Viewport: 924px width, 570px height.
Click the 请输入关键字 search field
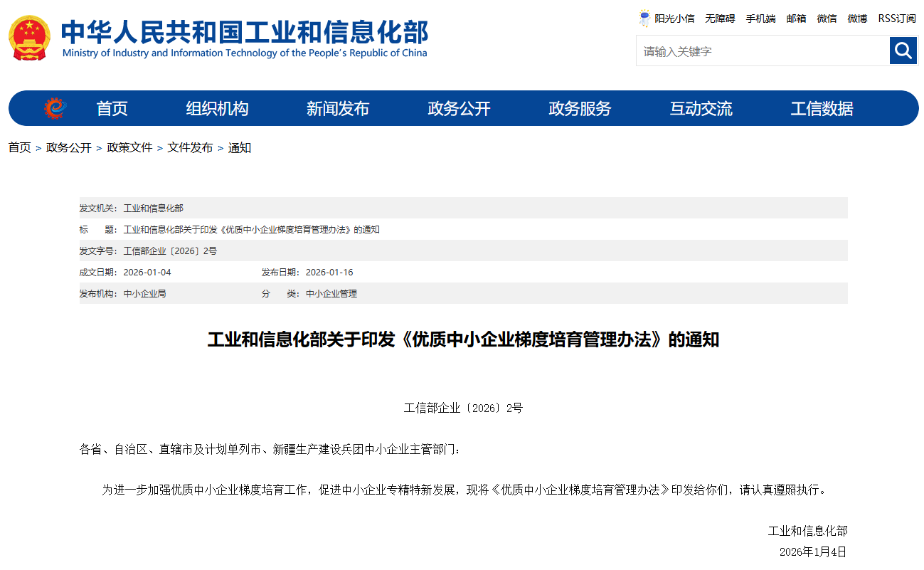click(762, 51)
